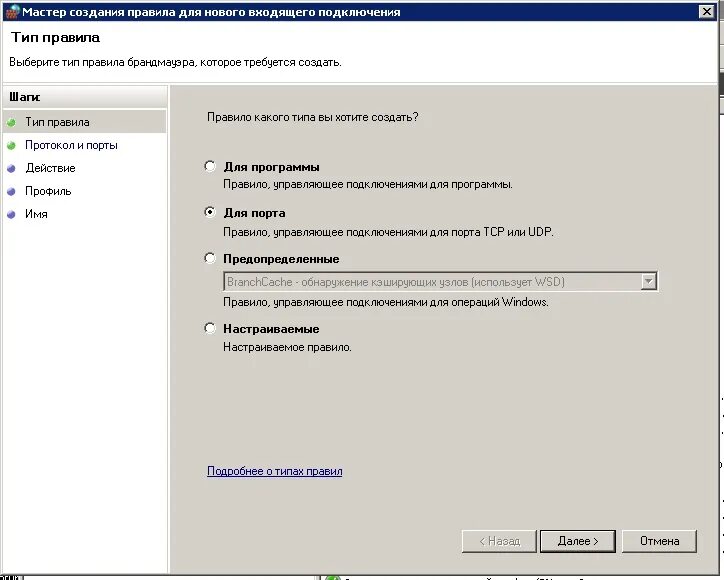
Task: Close the wizard with the X button
Action: point(706,12)
